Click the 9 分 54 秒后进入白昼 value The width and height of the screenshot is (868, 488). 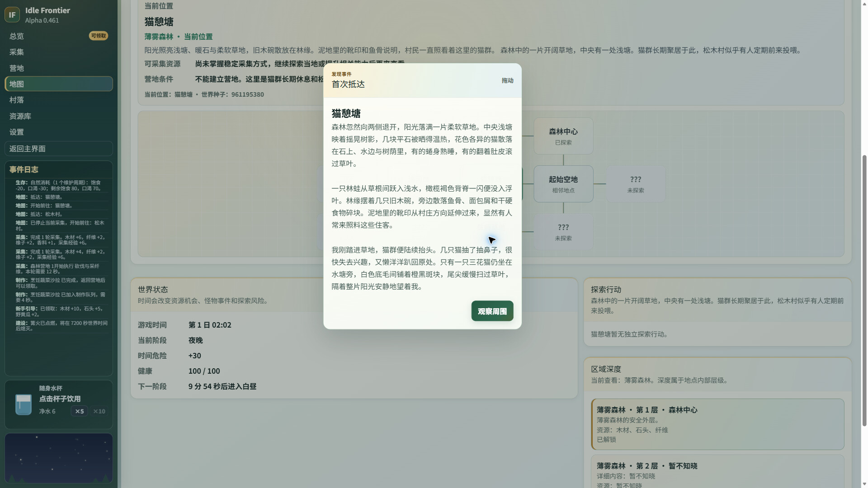click(x=222, y=386)
